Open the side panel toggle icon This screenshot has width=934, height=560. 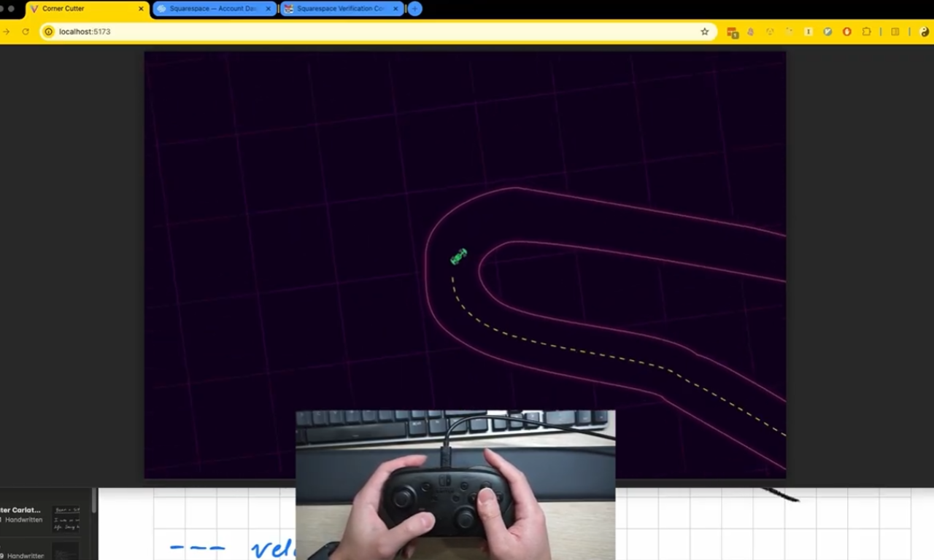click(x=895, y=32)
